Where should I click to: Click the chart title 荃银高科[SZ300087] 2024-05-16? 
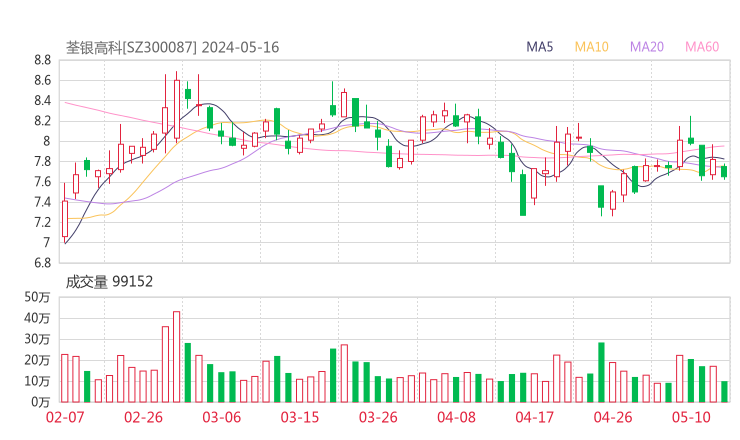(173, 48)
